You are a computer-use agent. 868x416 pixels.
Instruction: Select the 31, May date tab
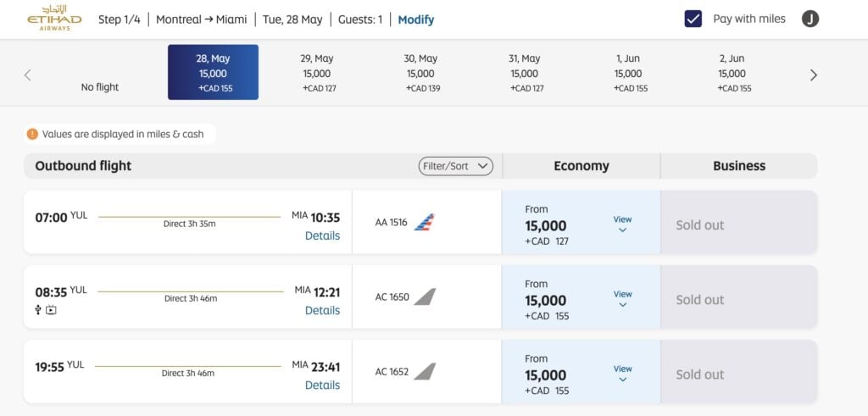pyautogui.click(x=524, y=73)
